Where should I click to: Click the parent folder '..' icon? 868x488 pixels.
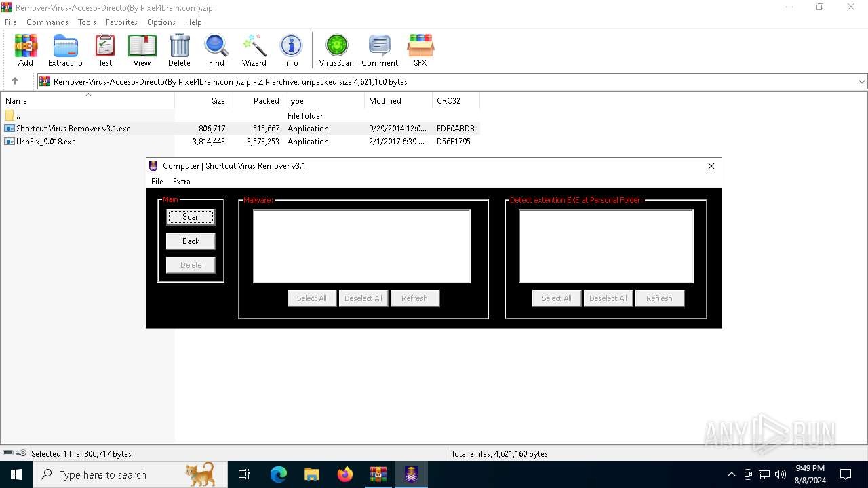click(x=9, y=115)
